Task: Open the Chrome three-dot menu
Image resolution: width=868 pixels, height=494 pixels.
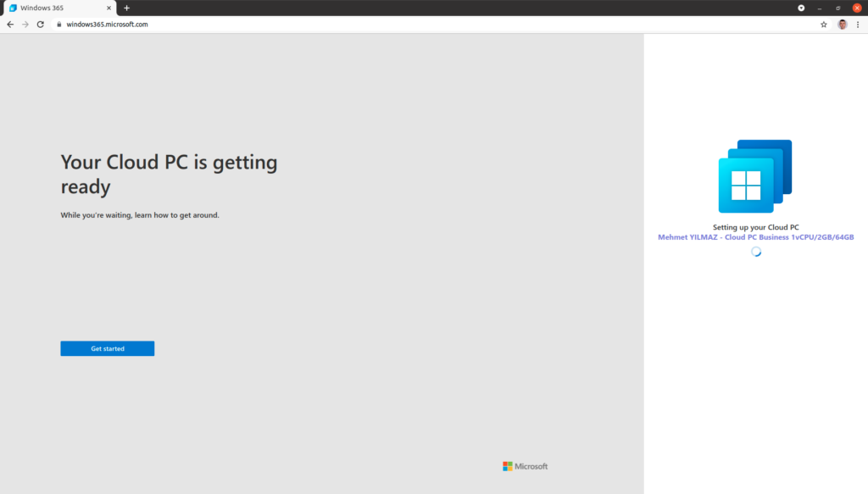Action: (x=858, y=25)
